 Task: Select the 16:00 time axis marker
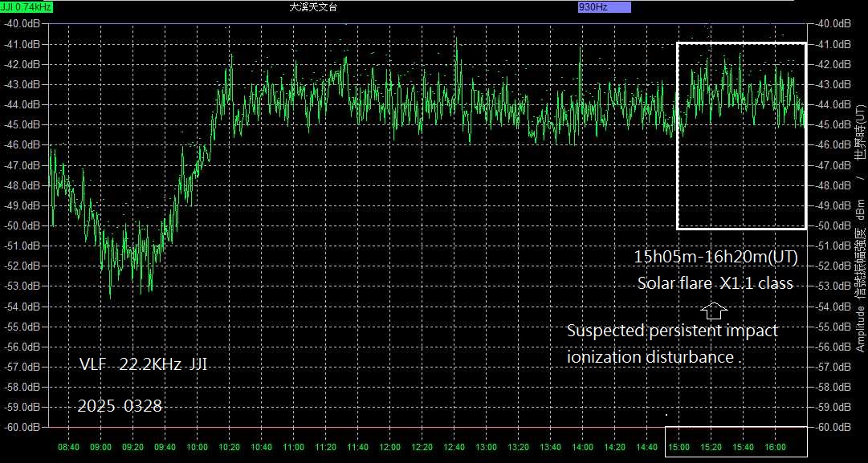776,447
